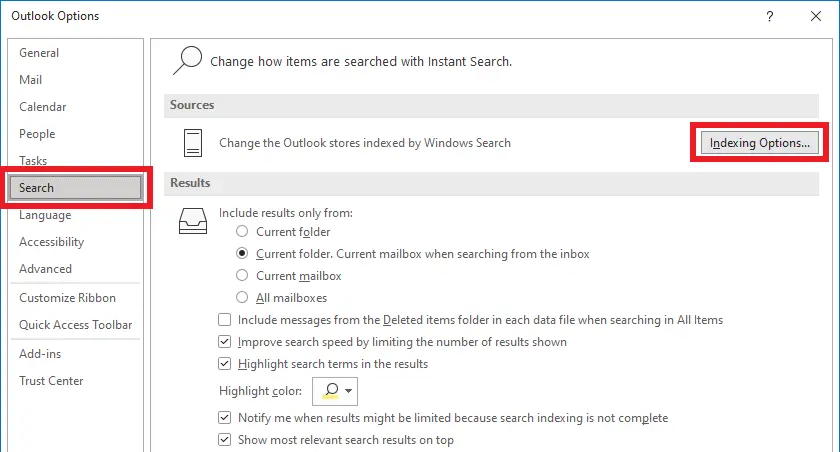The width and height of the screenshot is (840, 452).
Task: Open the Highlight color dropdown
Action: click(x=335, y=390)
